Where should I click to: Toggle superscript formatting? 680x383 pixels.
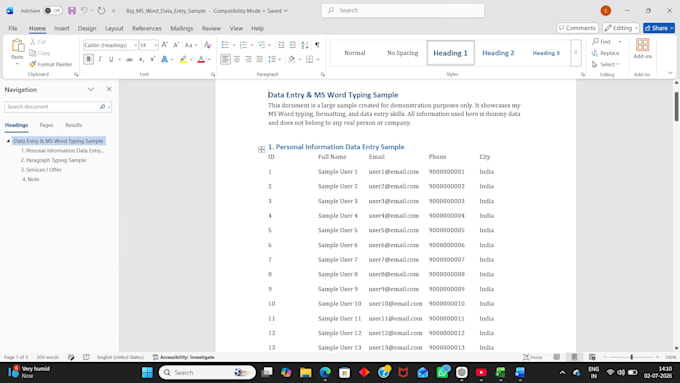[153, 59]
